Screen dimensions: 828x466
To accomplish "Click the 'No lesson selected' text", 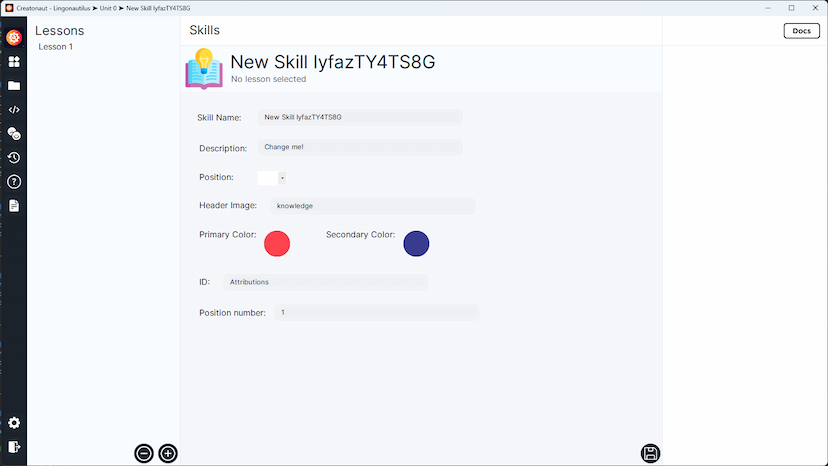I will pos(268,79).
